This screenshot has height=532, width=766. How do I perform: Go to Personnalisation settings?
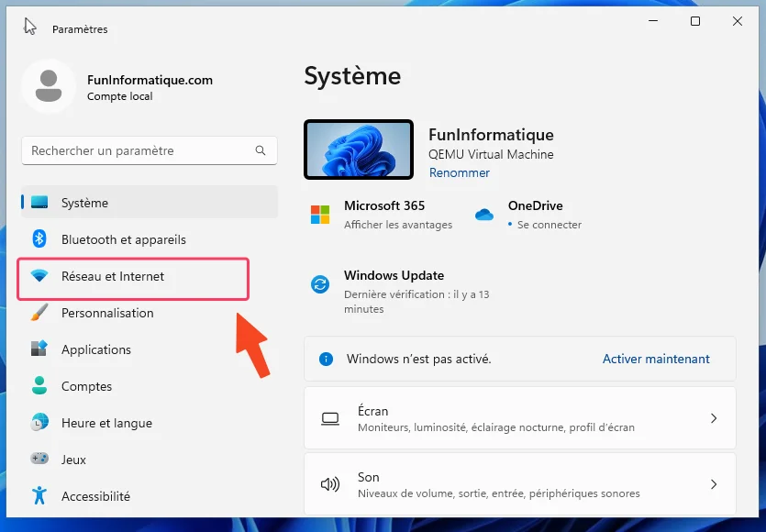coord(150,313)
